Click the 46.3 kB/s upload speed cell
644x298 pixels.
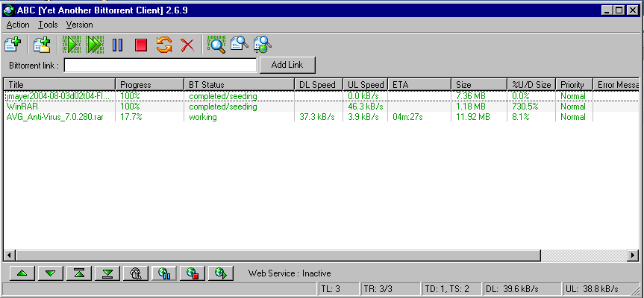pos(365,107)
